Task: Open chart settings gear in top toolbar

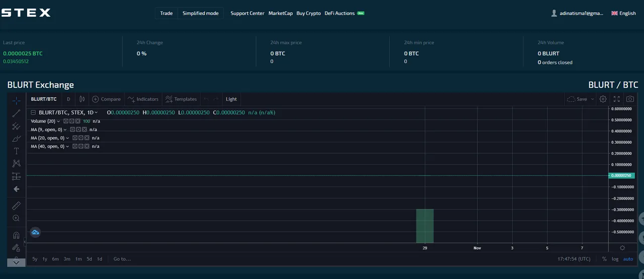Action: click(x=603, y=99)
